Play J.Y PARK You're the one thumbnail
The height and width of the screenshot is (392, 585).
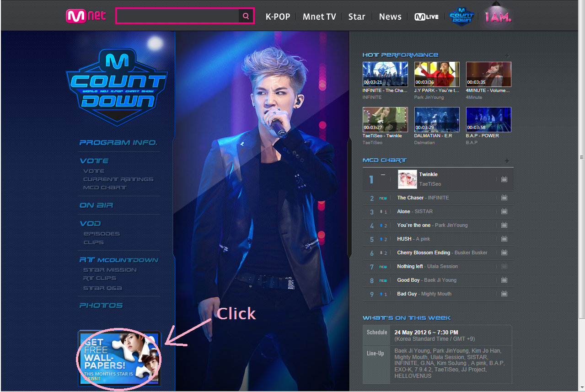pyautogui.click(x=437, y=74)
